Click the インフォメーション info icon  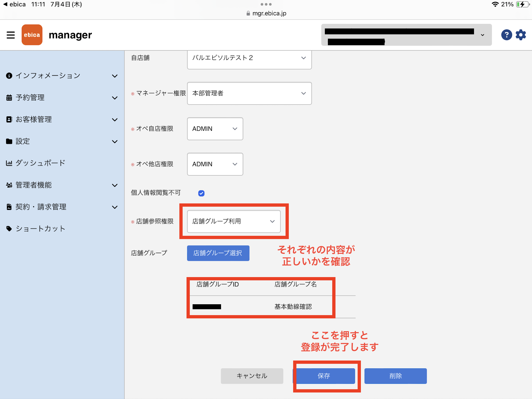9,76
